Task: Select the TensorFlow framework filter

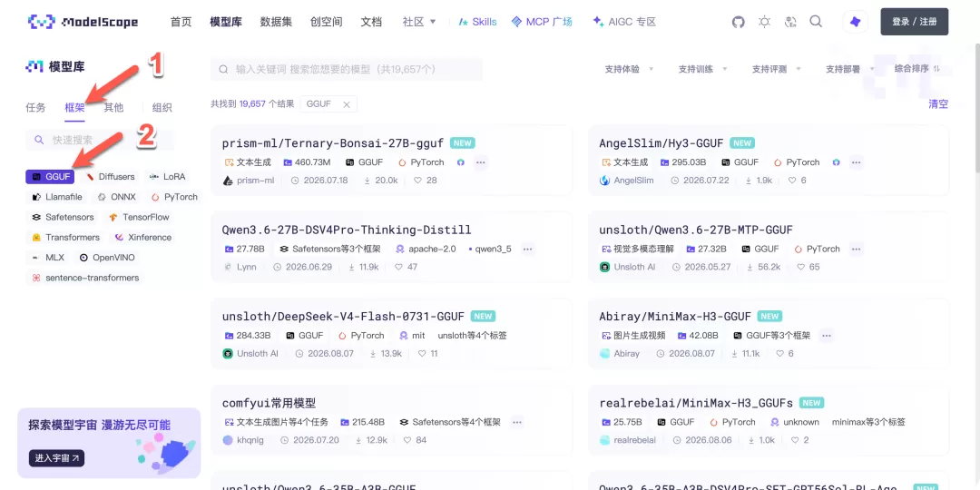Action: [x=139, y=218]
